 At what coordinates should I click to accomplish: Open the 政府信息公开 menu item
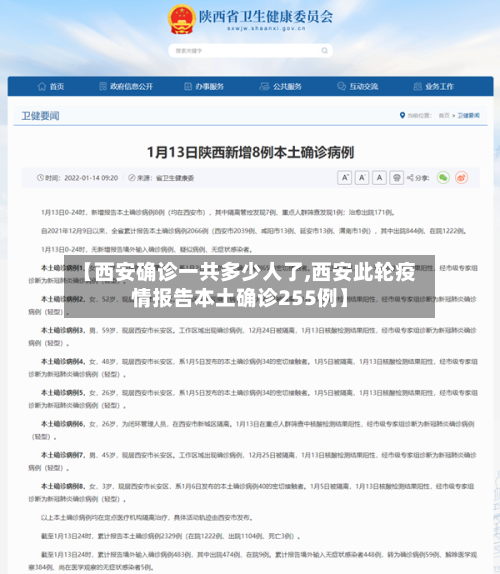tap(126, 86)
